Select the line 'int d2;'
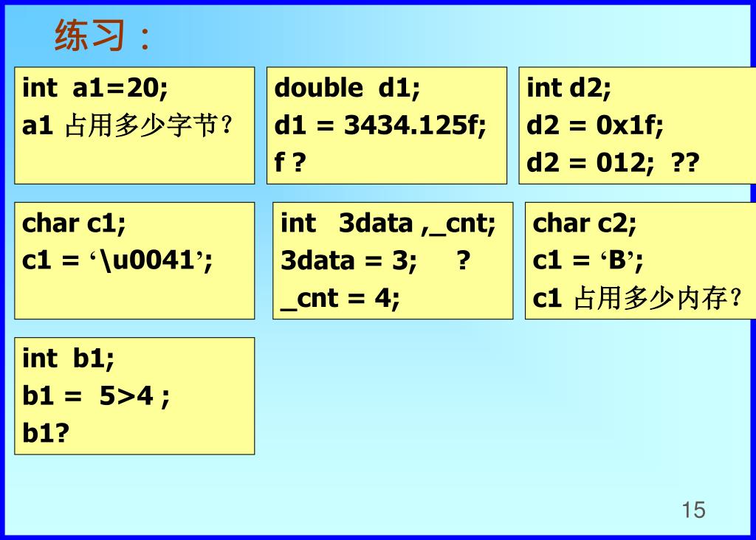The image size is (756, 540). click(x=569, y=88)
